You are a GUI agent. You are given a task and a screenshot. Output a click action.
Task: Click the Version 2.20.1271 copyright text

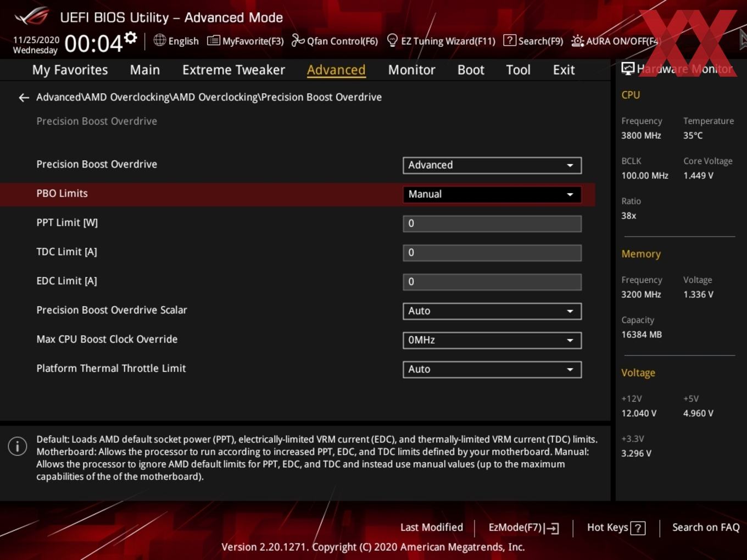(x=373, y=547)
